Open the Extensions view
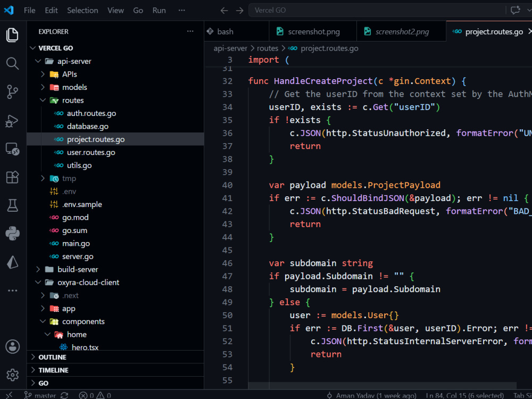The width and height of the screenshot is (532, 399). [x=13, y=177]
